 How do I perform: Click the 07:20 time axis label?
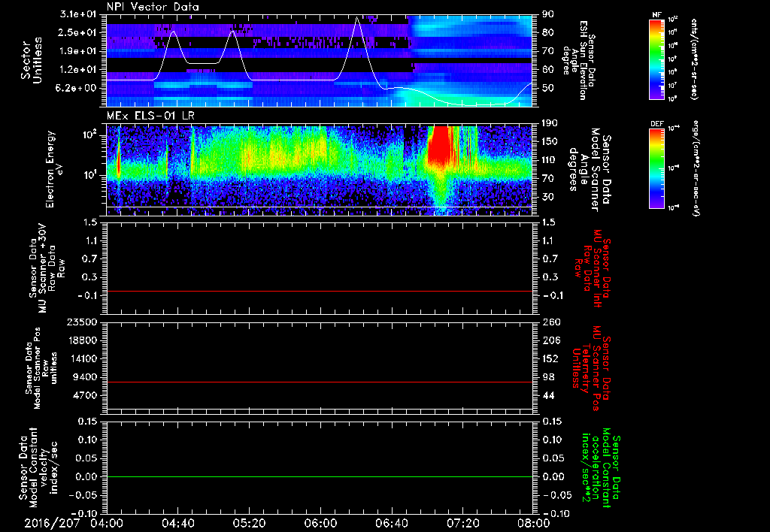click(x=463, y=523)
